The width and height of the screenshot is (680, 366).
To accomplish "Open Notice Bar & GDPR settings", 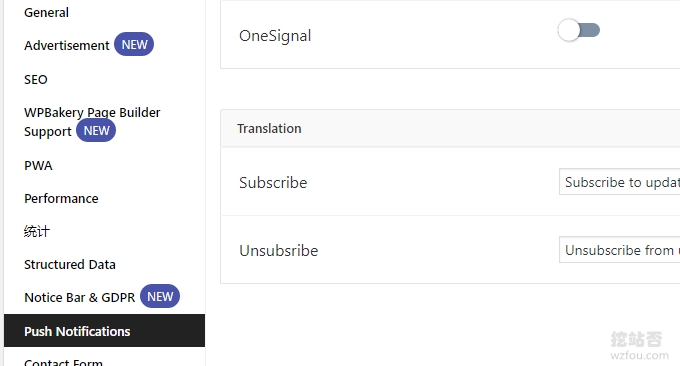I will [x=80, y=297].
